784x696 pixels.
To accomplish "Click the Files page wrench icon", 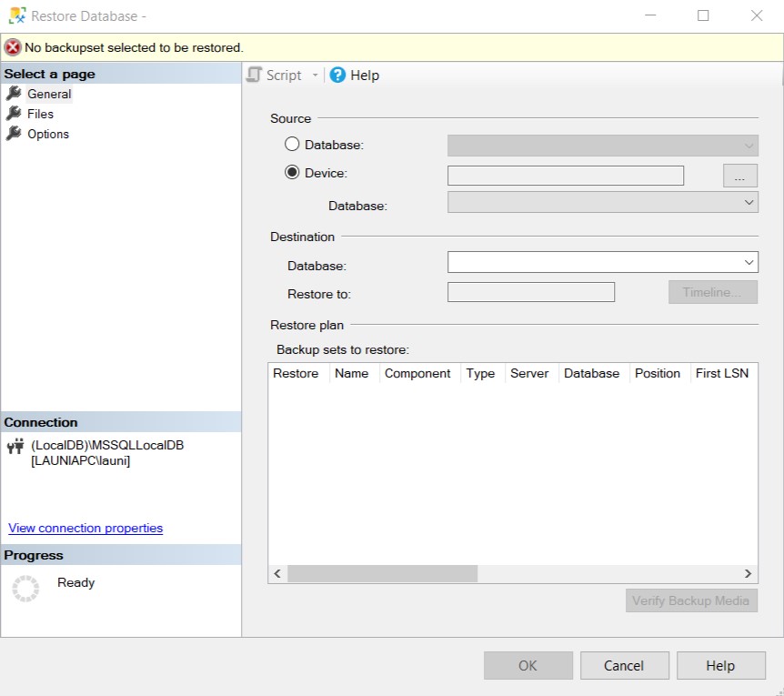I will [x=14, y=114].
